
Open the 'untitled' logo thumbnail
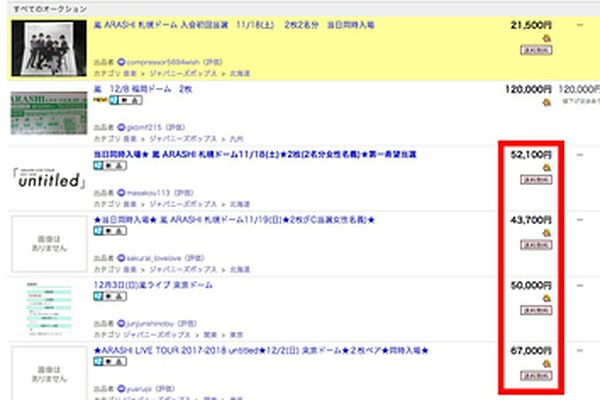tap(49, 178)
